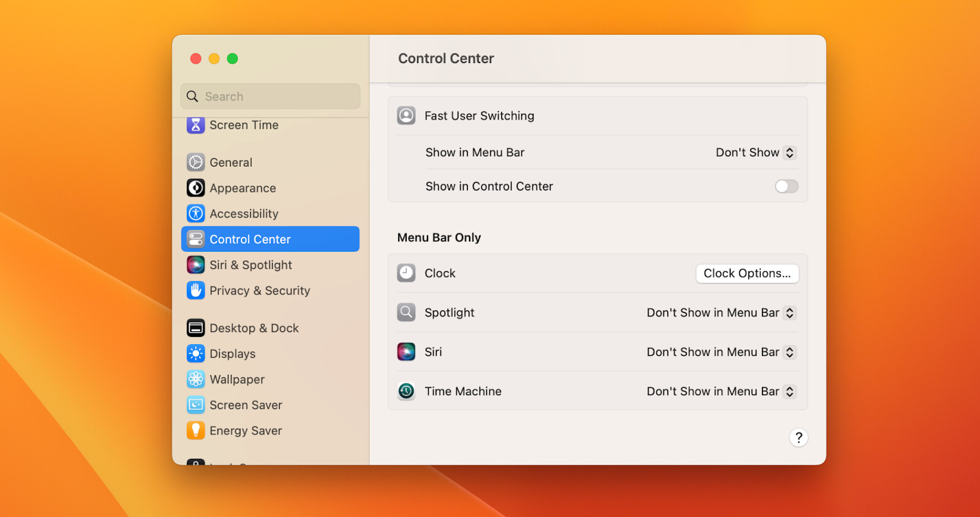Click the Search field in sidebar
This screenshot has width=980, height=517.
(x=270, y=97)
